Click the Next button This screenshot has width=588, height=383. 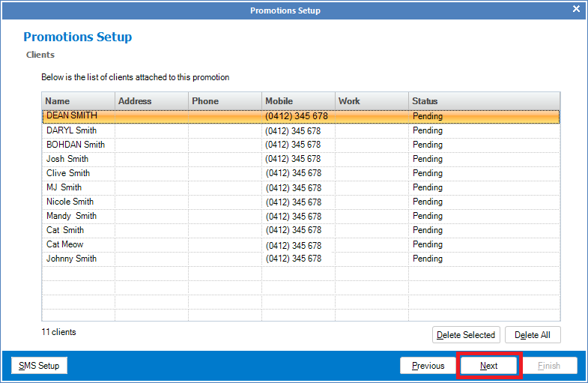(488, 366)
